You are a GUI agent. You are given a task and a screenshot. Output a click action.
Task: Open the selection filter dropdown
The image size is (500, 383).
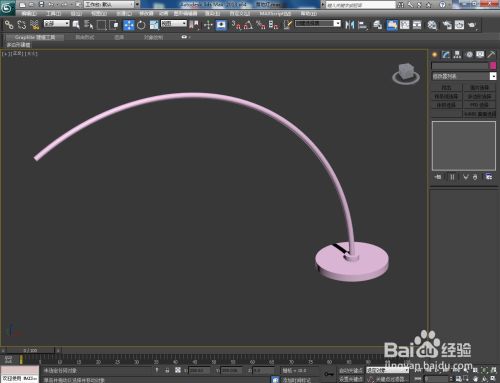(x=57, y=24)
